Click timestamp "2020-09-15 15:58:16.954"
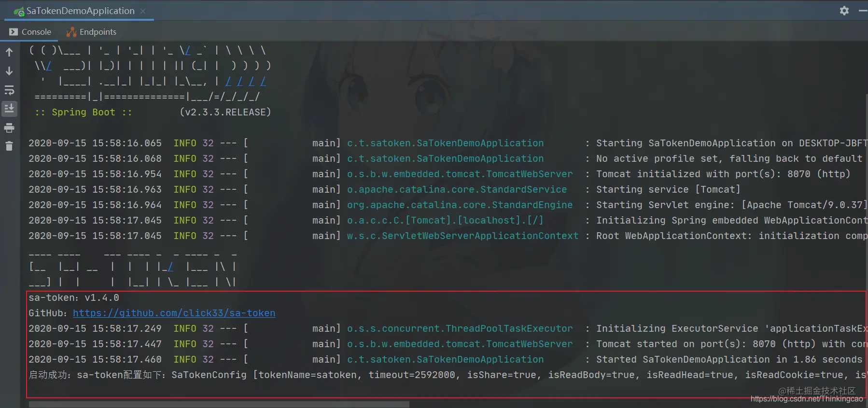The height and width of the screenshot is (408, 868). coord(95,174)
